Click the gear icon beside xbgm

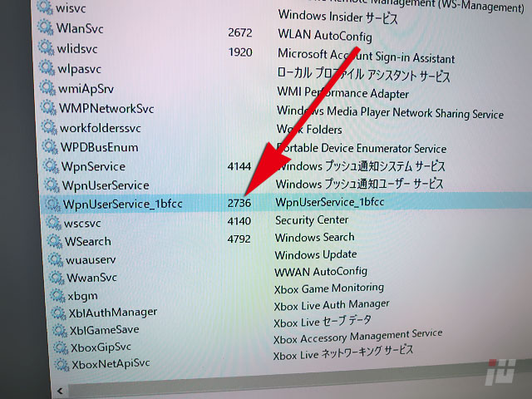57,296
